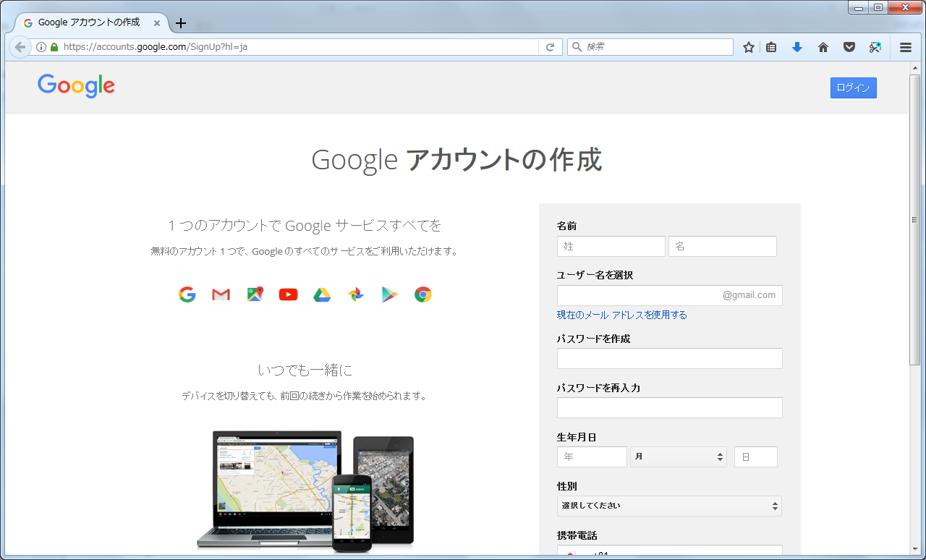Click the 携帯電話 label

click(x=577, y=535)
